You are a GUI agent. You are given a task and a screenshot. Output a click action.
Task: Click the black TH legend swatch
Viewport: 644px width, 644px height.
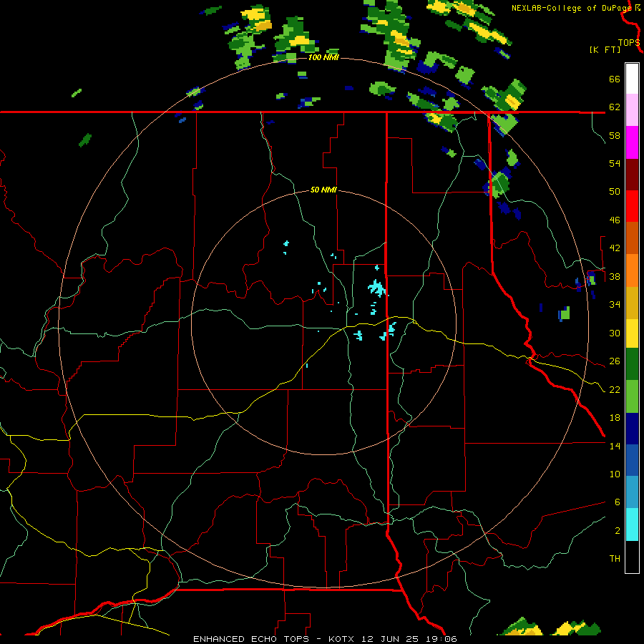pos(632,557)
